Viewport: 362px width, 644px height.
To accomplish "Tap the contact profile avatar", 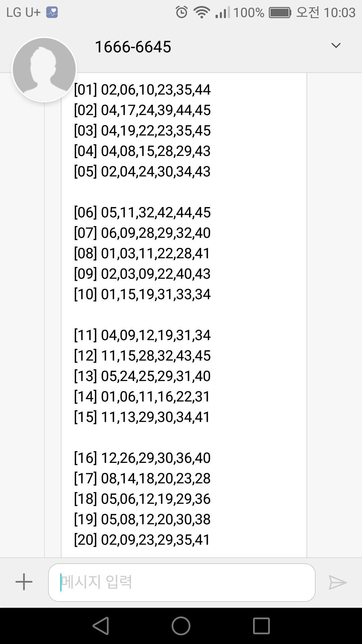I will tap(44, 69).
